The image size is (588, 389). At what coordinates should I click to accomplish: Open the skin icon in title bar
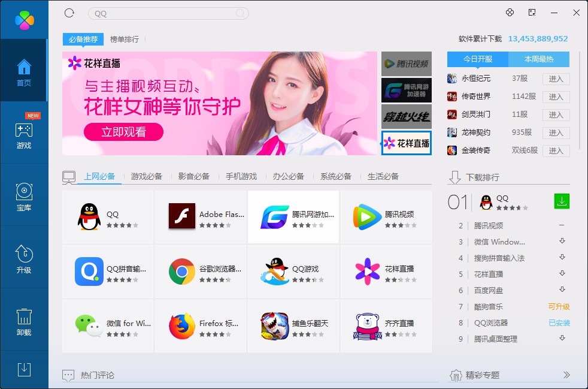click(x=510, y=13)
